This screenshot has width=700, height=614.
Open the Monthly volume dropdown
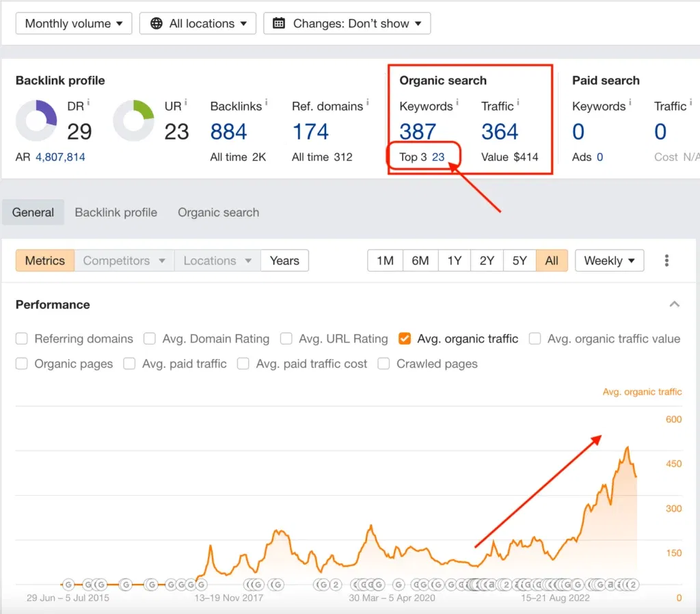tap(74, 23)
